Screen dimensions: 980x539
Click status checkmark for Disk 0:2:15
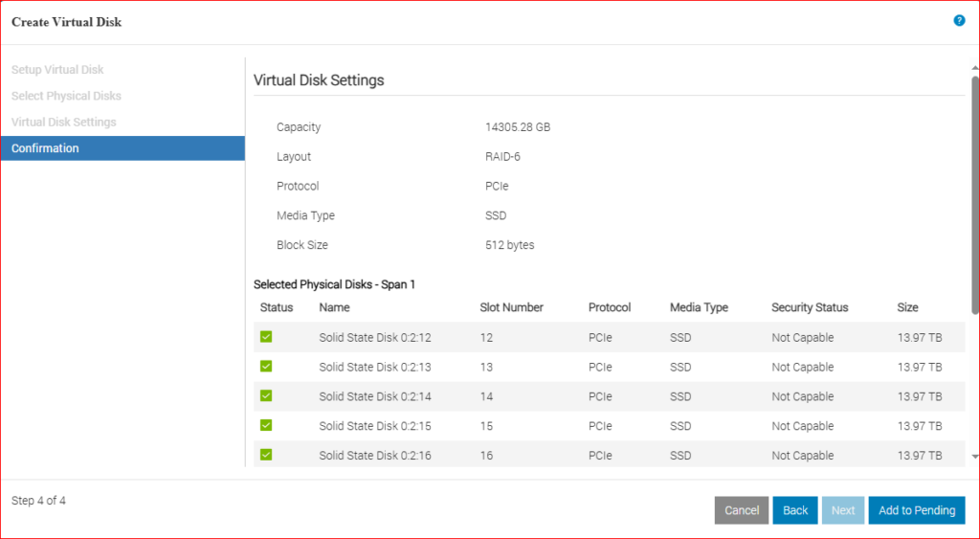tap(266, 426)
